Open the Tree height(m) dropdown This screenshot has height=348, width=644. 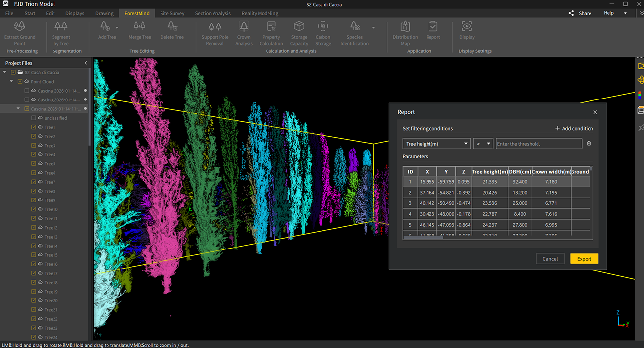pos(436,144)
